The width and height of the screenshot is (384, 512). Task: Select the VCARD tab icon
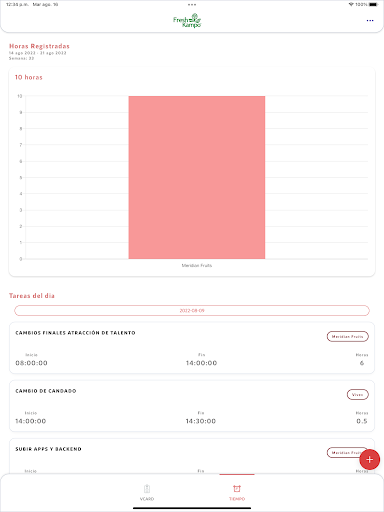coord(147,489)
